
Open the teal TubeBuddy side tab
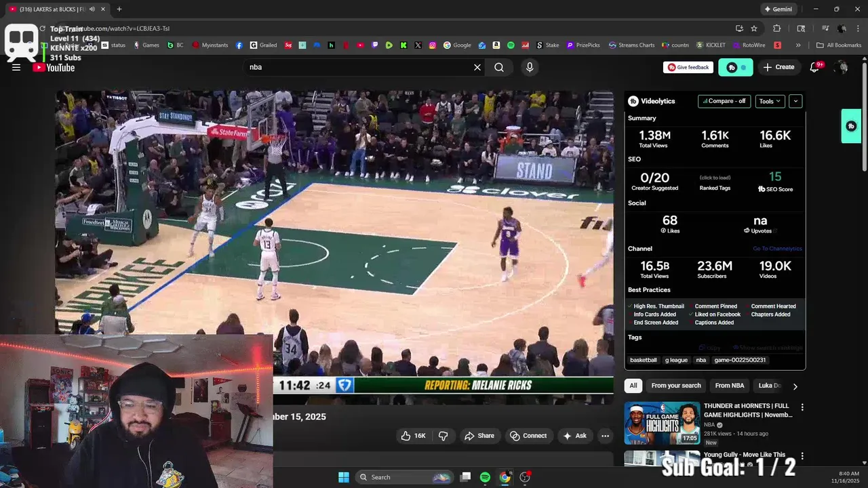tap(851, 126)
